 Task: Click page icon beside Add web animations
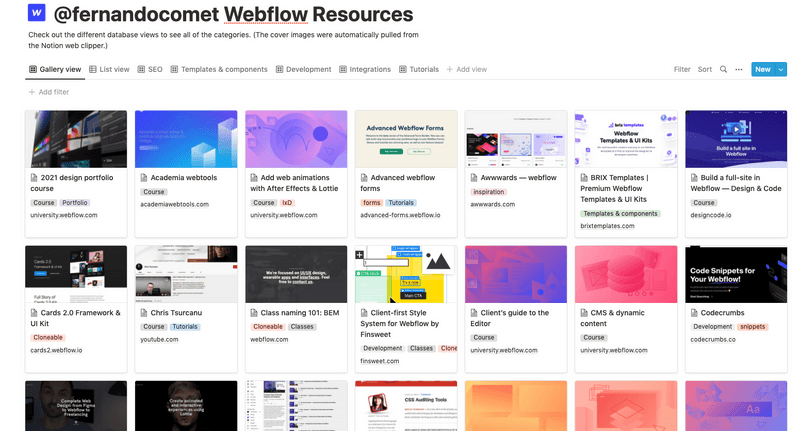click(254, 178)
